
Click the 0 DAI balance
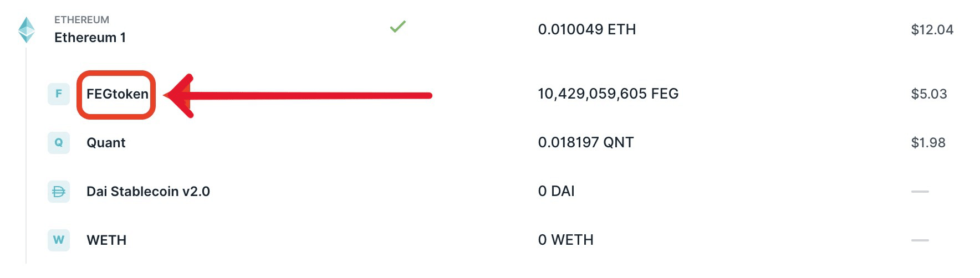(x=556, y=191)
